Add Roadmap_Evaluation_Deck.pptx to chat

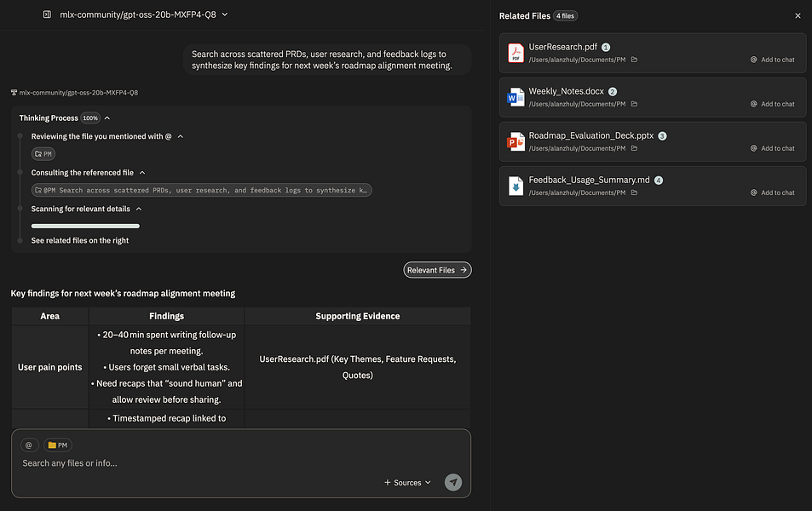coord(772,148)
